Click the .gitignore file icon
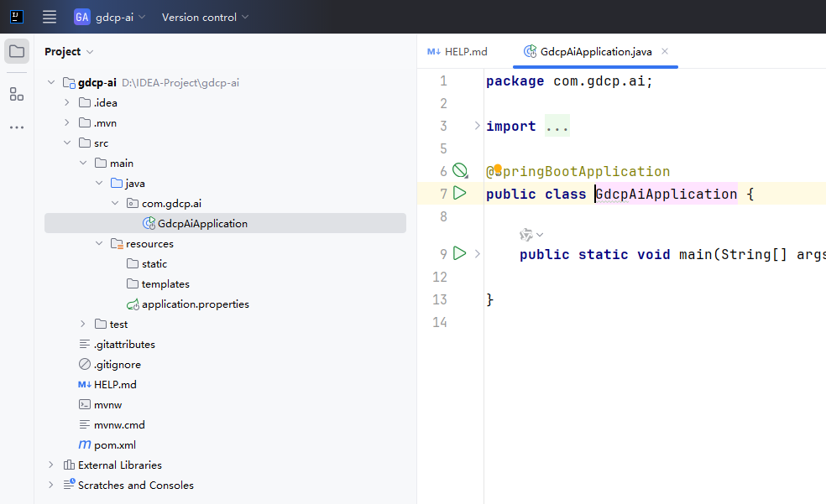Viewport: 826px width, 504px height. [84, 364]
